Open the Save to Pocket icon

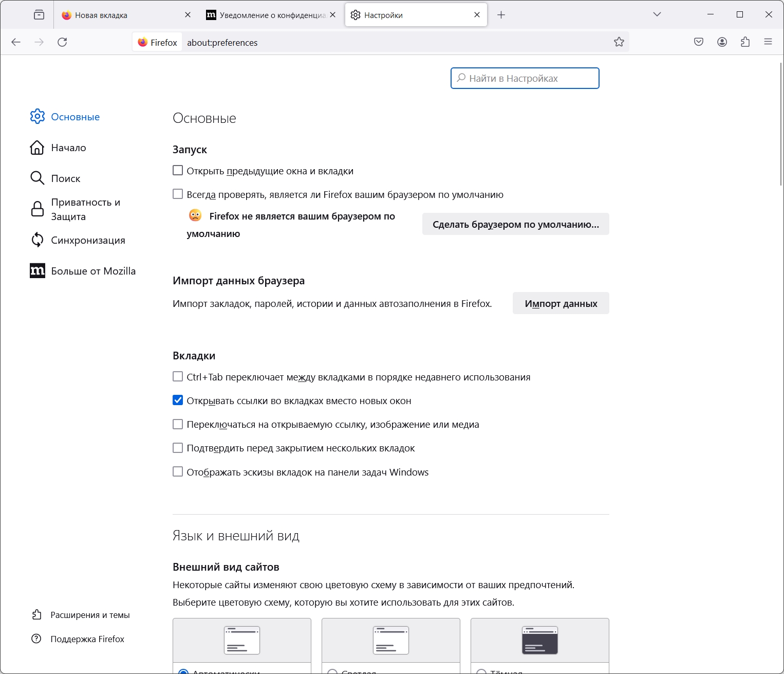(699, 42)
